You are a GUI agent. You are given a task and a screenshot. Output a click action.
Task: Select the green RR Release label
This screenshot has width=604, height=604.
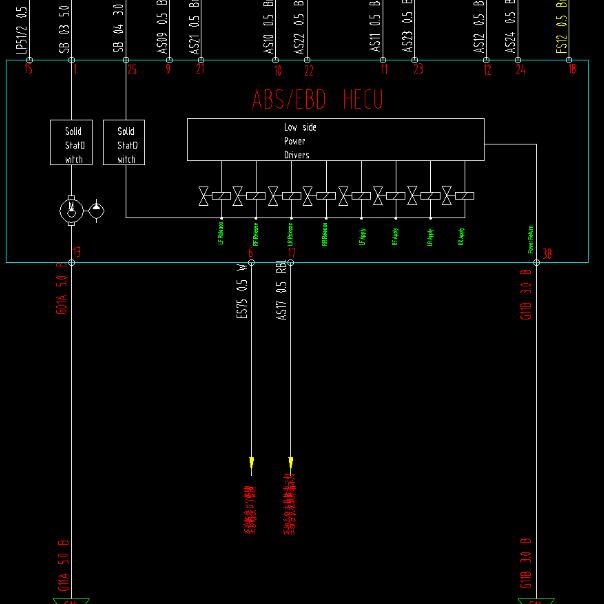click(325, 234)
